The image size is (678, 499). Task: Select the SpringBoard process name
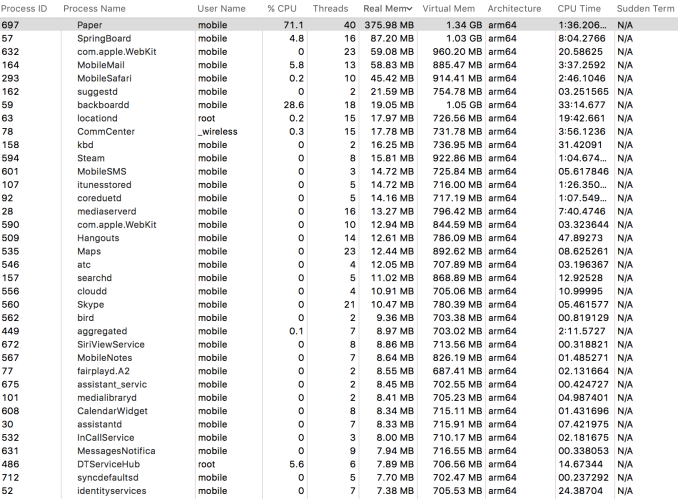pyautogui.click(x=104, y=38)
